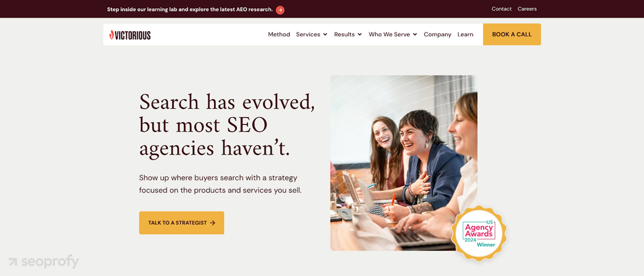Open the Careers link
The height and width of the screenshot is (276, 644).
pos(527,9)
